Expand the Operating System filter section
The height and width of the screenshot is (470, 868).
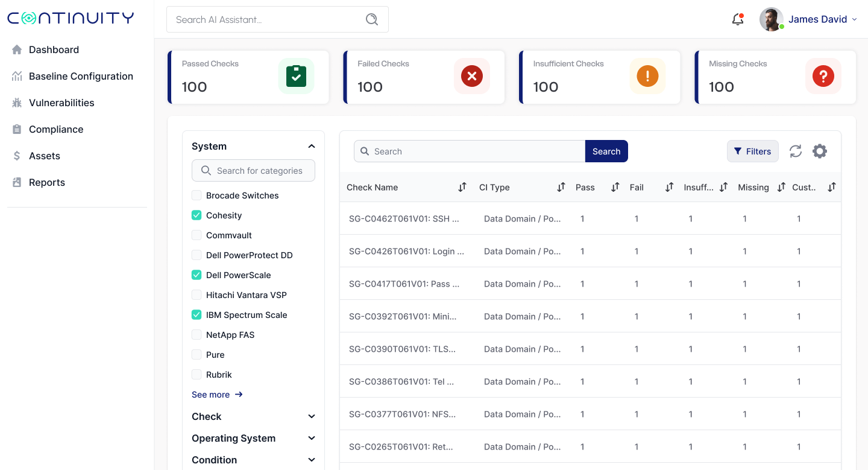pyautogui.click(x=312, y=439)
